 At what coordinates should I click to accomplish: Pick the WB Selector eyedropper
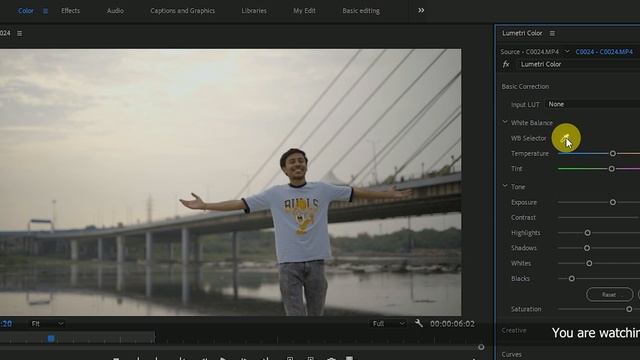click(x=565, y=138)
